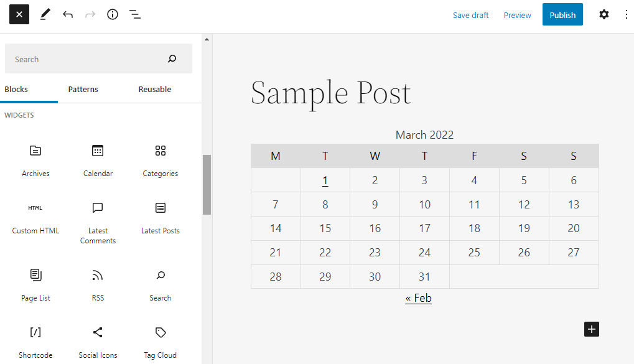The height and width of the screenshot is (364, 634).
Task: Switch to the Patterns tab
Action: coord(83,89)
